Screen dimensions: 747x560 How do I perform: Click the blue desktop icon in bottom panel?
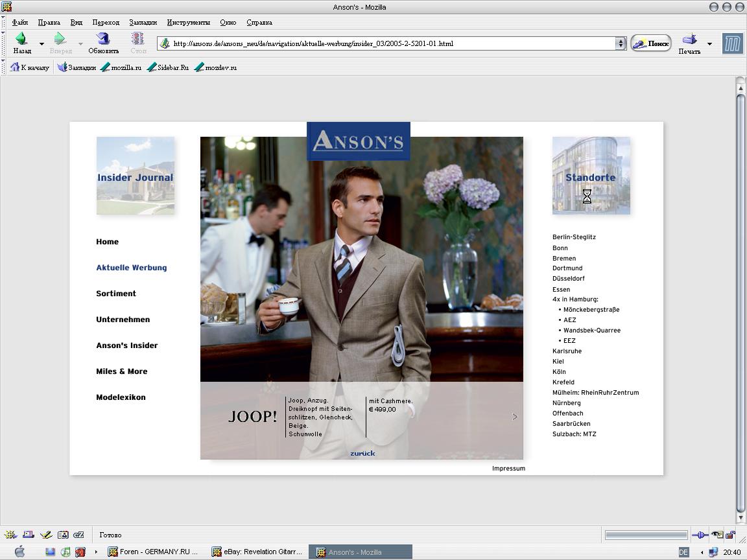pos(50,552)
